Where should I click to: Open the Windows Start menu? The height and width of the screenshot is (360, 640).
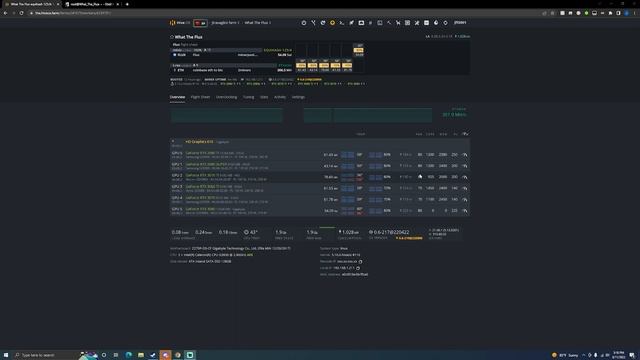tap(6, 355)
